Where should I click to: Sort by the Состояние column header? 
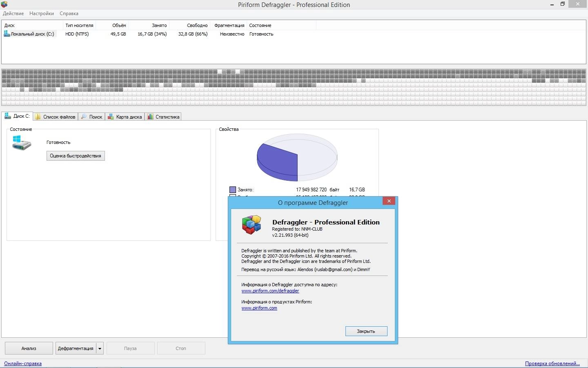pos(281,25)
